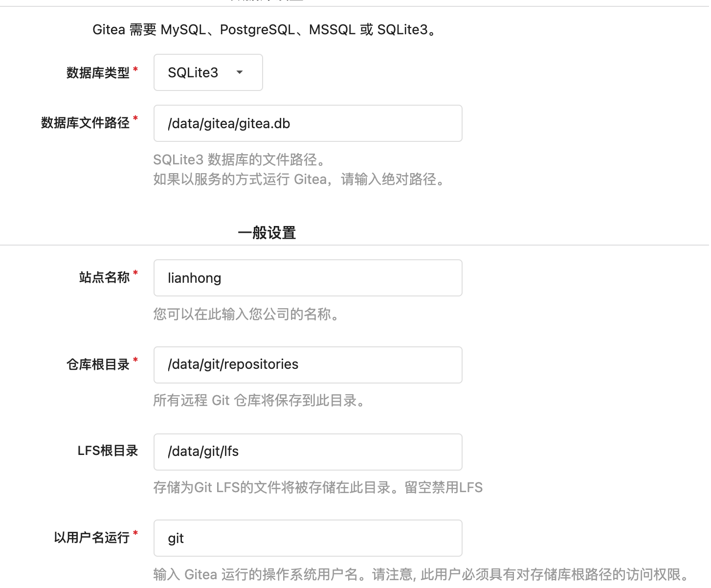The width and height of the screenshot is (711, 588).
Task: Click the 以用户名运行 label
Action: pos(91,538)
